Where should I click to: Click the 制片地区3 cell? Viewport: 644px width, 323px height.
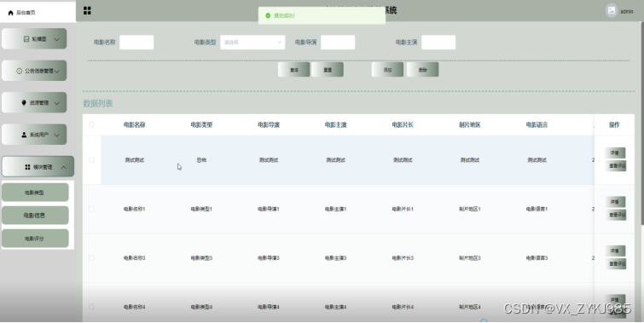pos(469,257)
